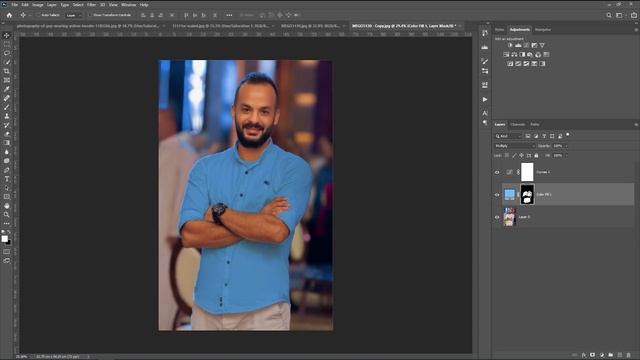Image resolution: width=640 pixels, height=360 pixels.
Task: Toggle the Auto-Select checkbox
Action: pos(38,15)
